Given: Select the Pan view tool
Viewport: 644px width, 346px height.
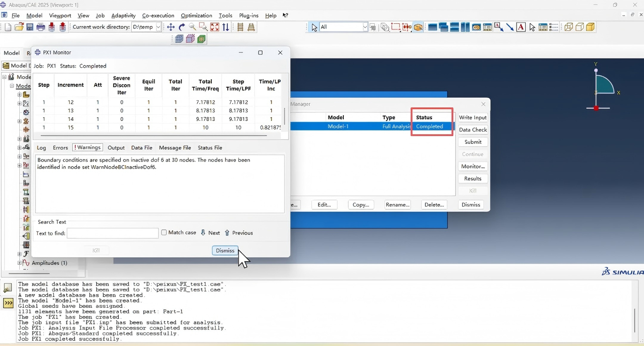Looking at the screenshot, I should coord(171,27).
